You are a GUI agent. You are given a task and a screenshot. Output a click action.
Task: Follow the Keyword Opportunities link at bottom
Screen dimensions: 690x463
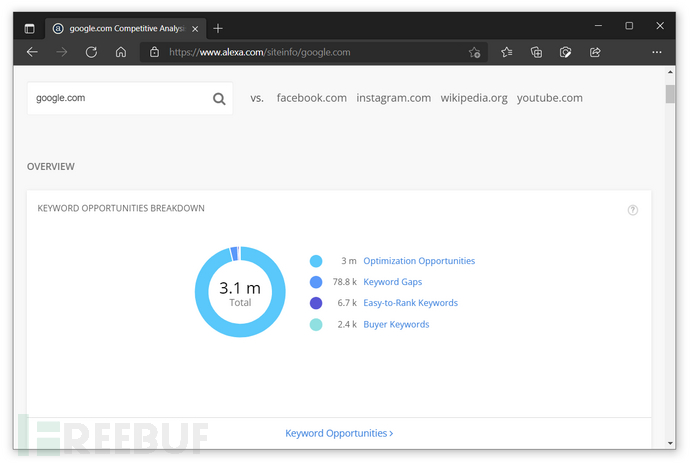click(x=339, y=433)
